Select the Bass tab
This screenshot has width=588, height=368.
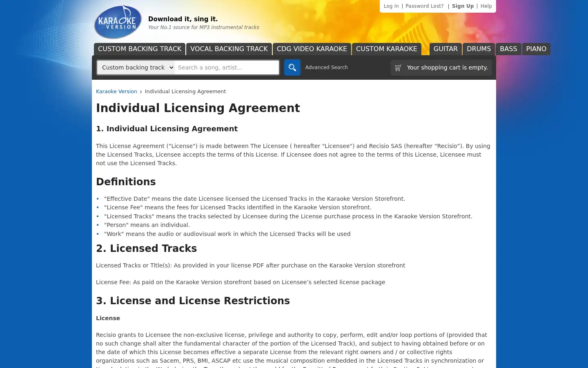click(508, 49)
